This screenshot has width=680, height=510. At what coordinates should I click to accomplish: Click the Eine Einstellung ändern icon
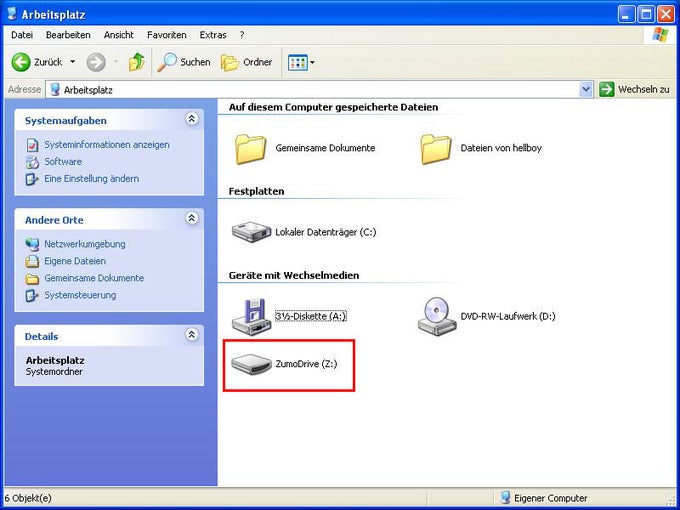tap(32, 179)
